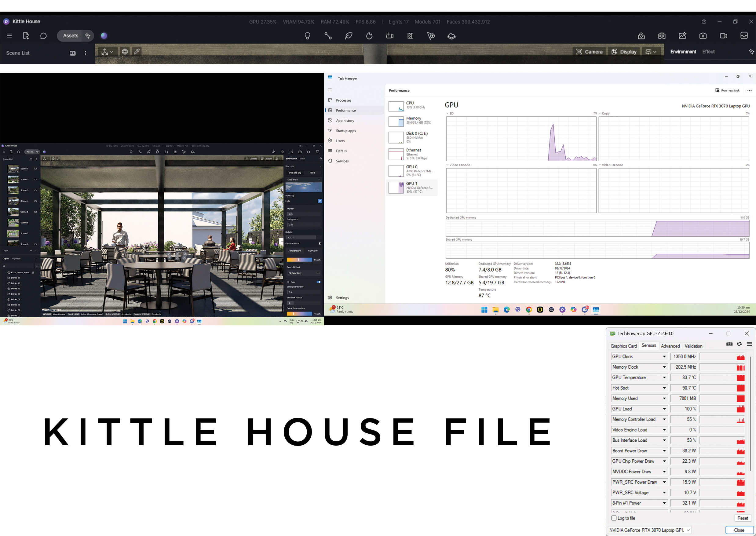Open File Explorer in the taskbar below Task Manager
This screenshot has width=756, height=536.
[495, 310]
